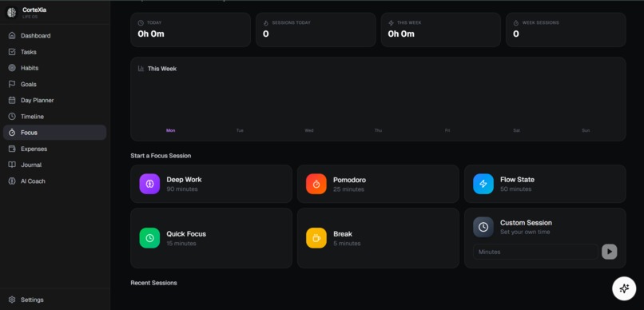Click the purple Deep Work brain icon

point(149,184)
